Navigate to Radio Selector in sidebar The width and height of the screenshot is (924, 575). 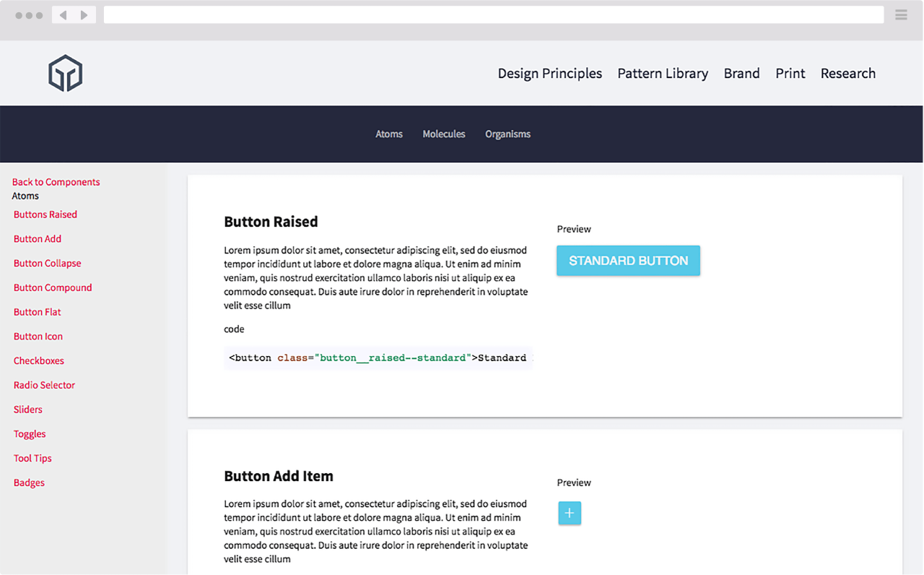44,385
